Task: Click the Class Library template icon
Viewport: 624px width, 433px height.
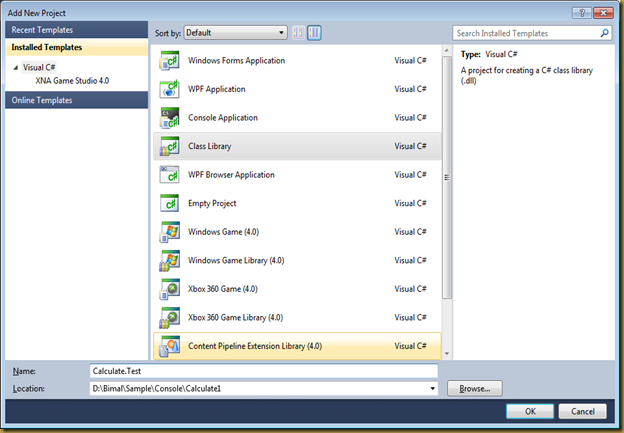Action: (x=170, y=146)
